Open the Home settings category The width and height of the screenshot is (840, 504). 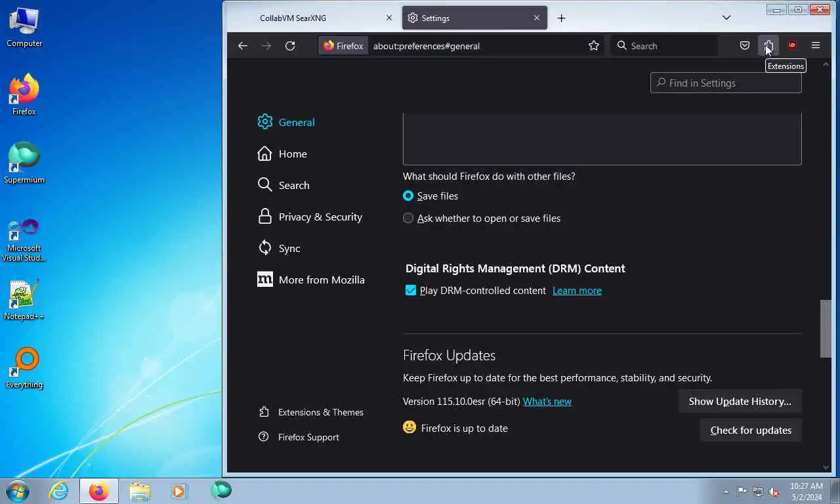point(282,154)
